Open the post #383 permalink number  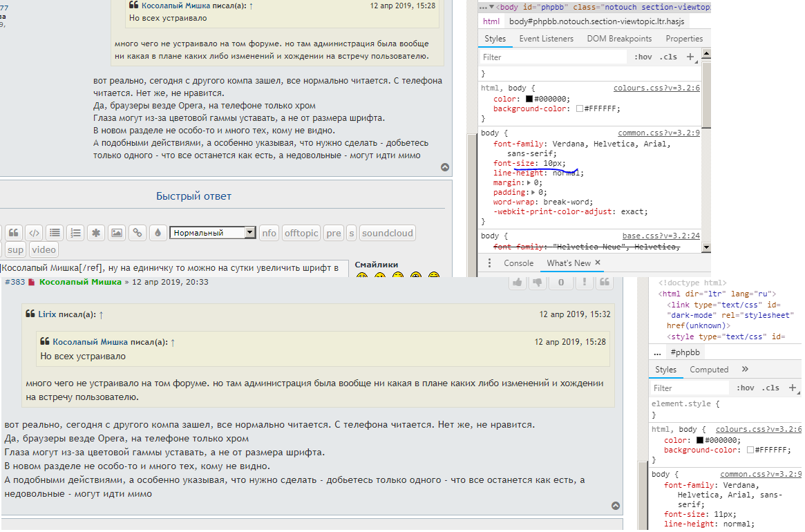[x=15, y=282]
